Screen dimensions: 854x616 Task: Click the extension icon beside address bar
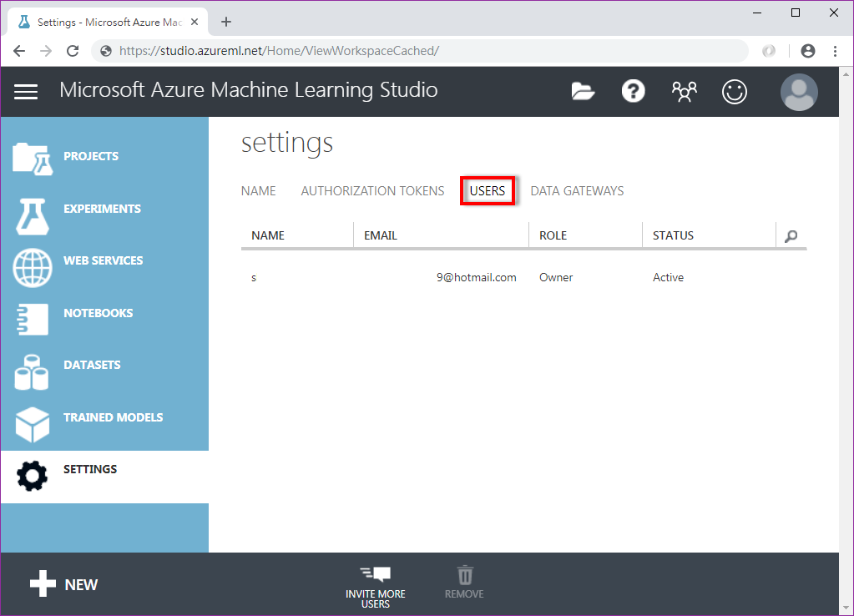click(x=769, y=51)
